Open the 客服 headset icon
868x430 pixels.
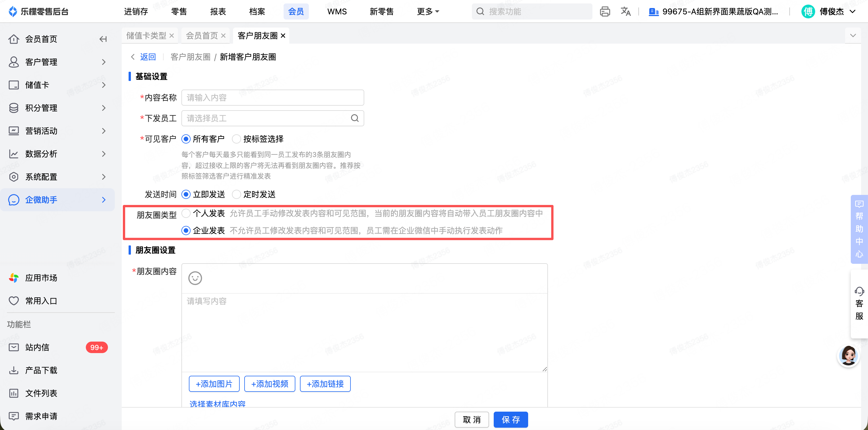[x=859, y=291]
